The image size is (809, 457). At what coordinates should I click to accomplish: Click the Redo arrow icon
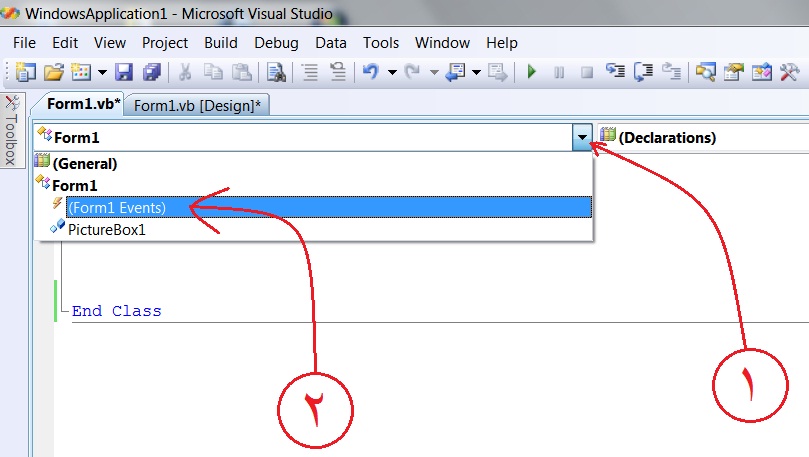412,71
